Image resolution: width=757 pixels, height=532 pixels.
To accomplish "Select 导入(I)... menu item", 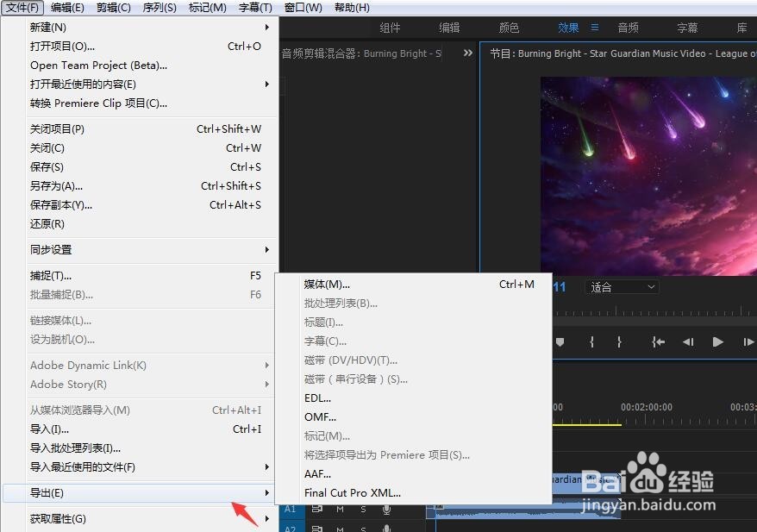I will (x=140, y=429).
